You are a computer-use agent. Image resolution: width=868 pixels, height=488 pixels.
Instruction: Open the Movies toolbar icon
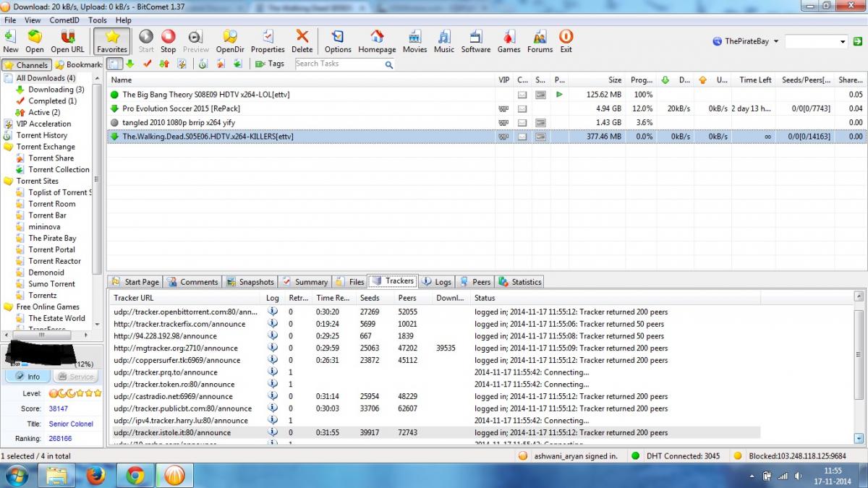(414, 41)
